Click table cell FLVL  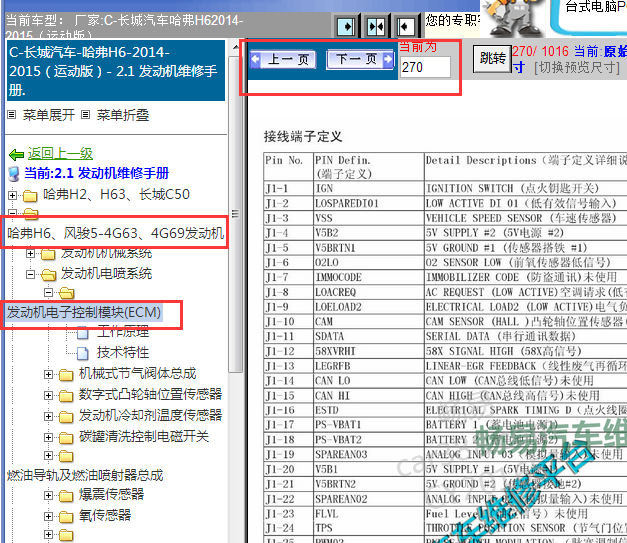pos(369,513)
